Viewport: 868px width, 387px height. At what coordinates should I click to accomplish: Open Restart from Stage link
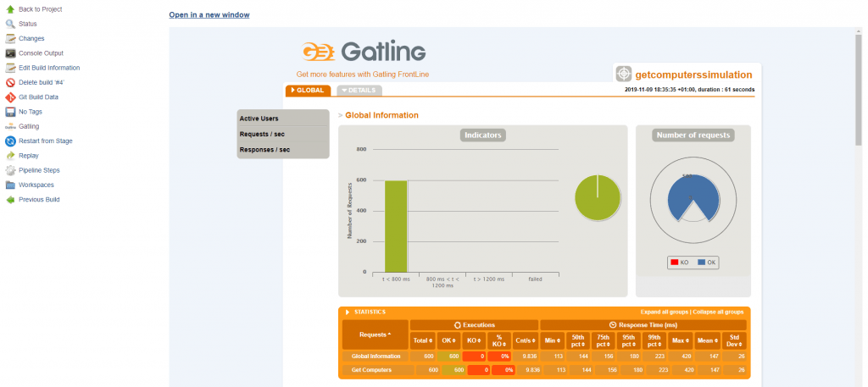click(x=46, y=141)
